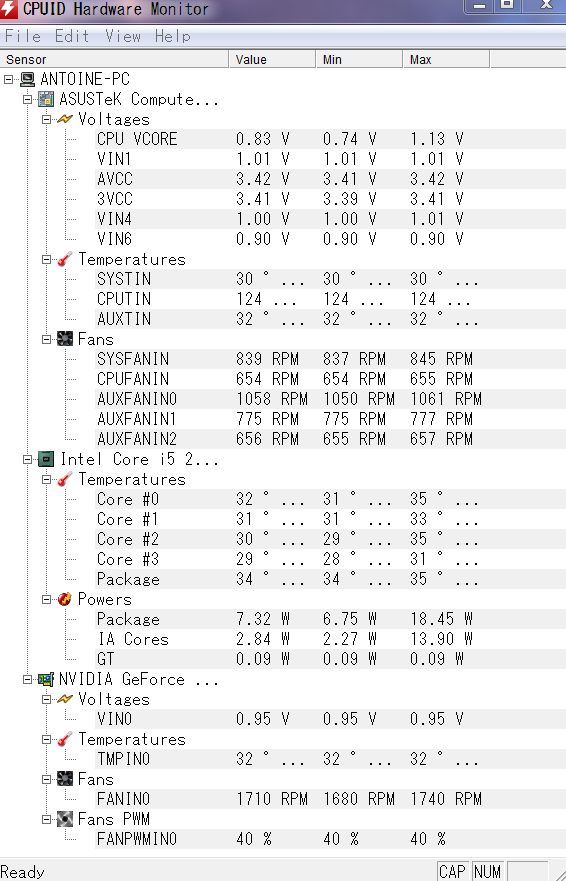Click the ANTOINE-PC computer icon
566x881 pixels.
27,79
